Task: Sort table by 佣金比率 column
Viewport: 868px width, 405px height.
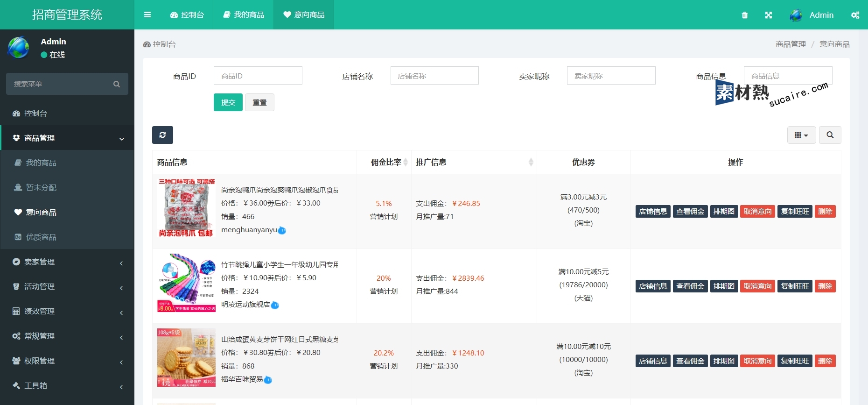Action: pos(384,162)
